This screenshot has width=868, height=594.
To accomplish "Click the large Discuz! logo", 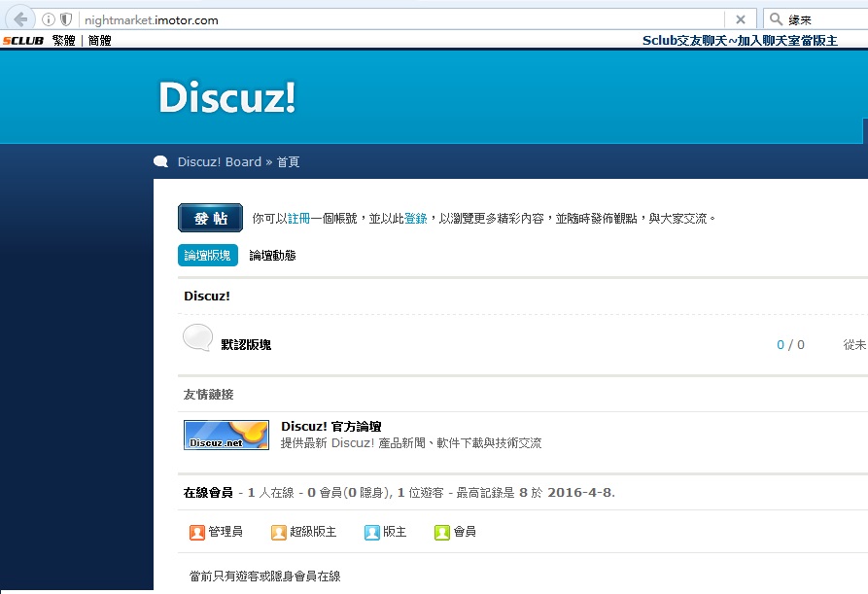I will 227,97.
